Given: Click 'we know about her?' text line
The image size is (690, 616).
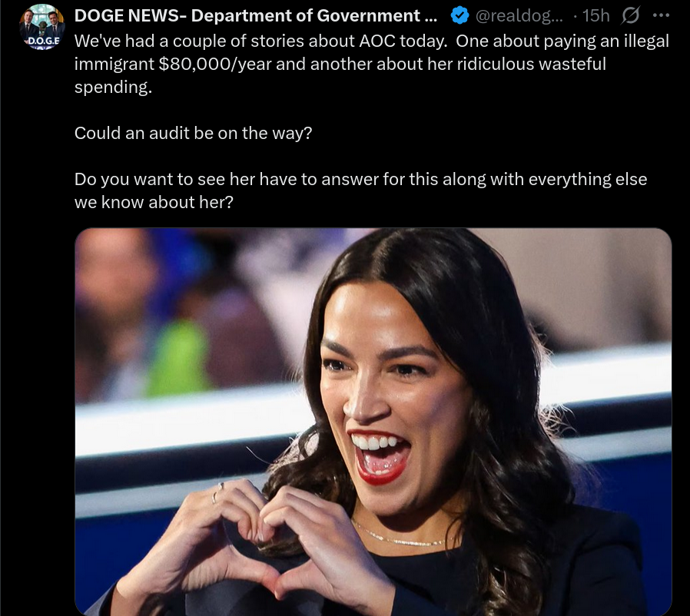Looking at the screenshot, I should click(154, 203).
